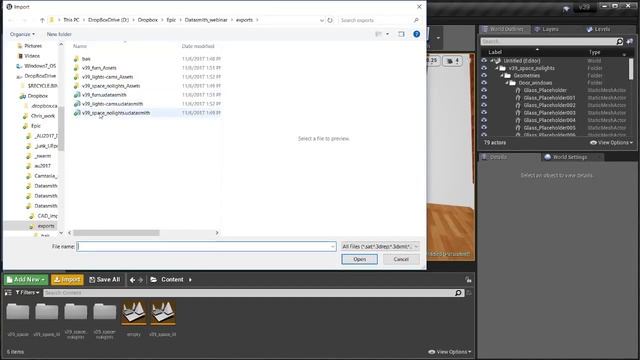Click the Import button in the Content Browser
This screenshot has height=360, width=640.
point(67,280)
